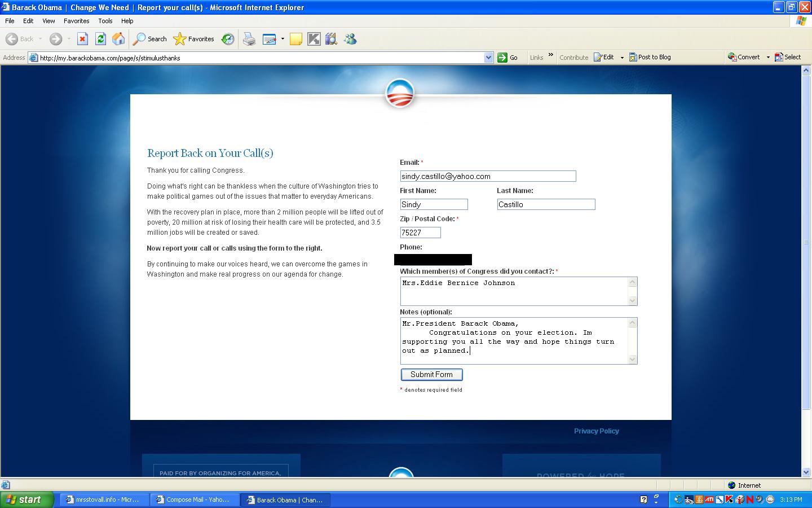The image size is (812, 508).
Task: Click the red N tray icon
Action: pyautogui.click(x=749, y=500)
